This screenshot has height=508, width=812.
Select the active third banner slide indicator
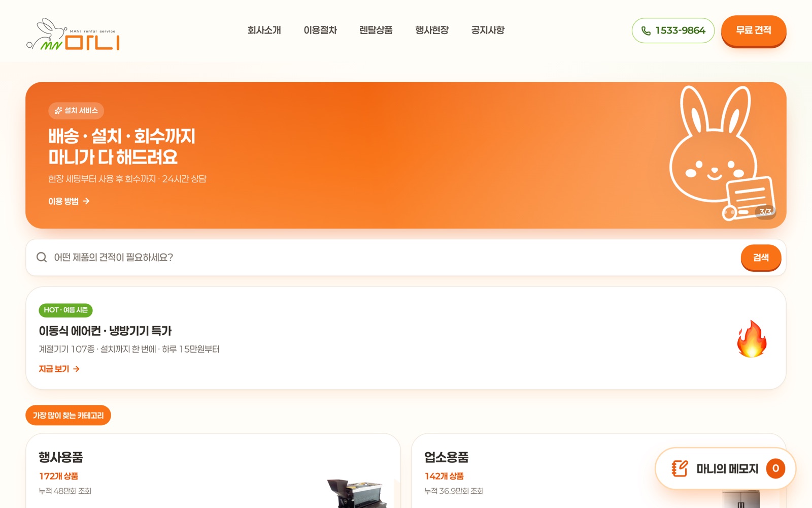743,212
